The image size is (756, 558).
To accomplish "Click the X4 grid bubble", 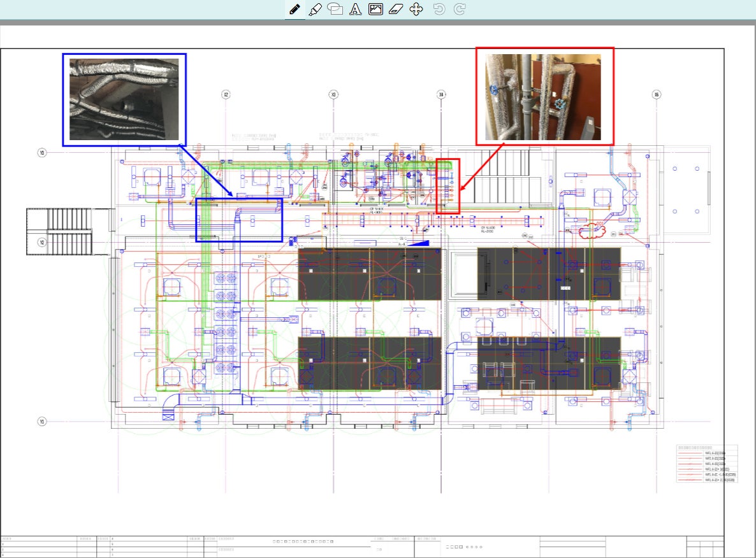I will tap(440, 94).
